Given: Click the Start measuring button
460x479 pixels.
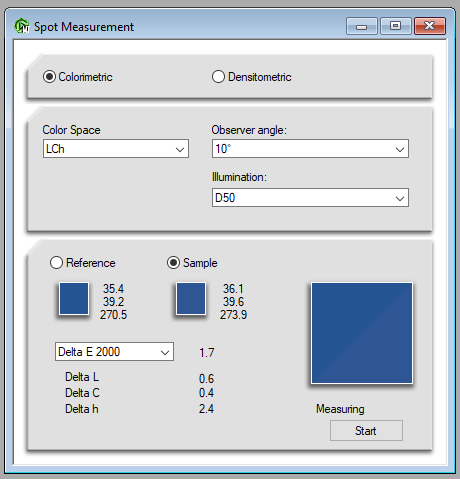Looking at the screenshot, I should pyautogui.click(x=366, y=431).
